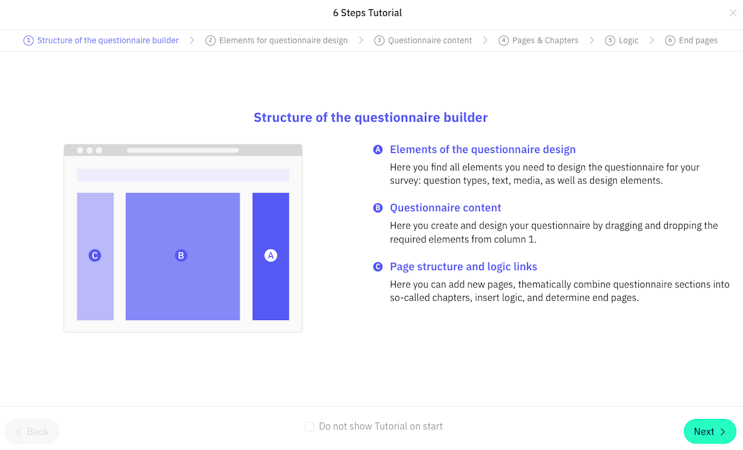Image resolution: width=743 pixels, height=450 pixels.
Task: Click the circled A badge in the diagram
Action: pyautogui.click(x=270, y=256)
